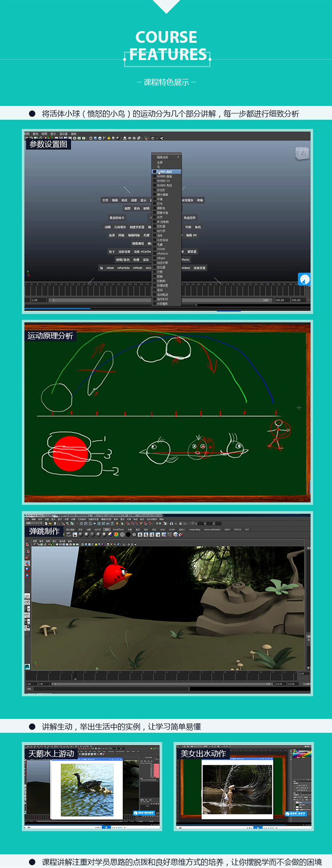Select the arrow Select tool in 弹跳制作 toolbox
Screen dimensions: 332x868
pyautogui.click(x=27, y=545)
